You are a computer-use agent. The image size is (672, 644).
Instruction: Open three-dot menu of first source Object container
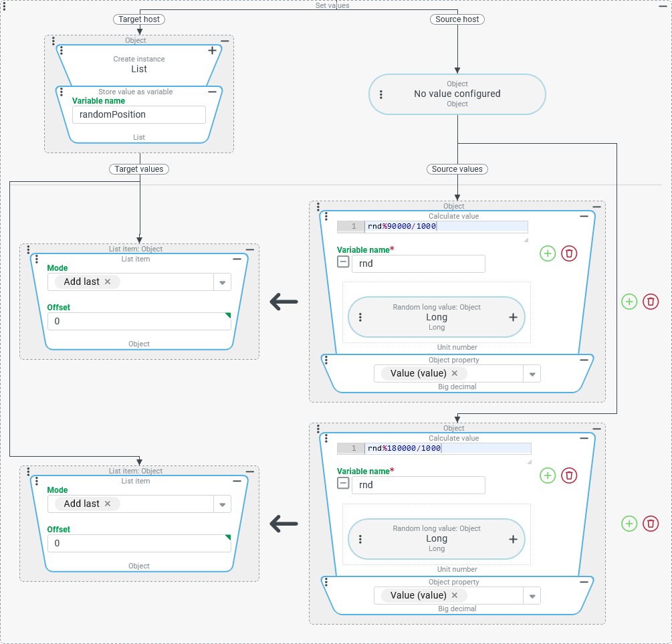(318, 207)
